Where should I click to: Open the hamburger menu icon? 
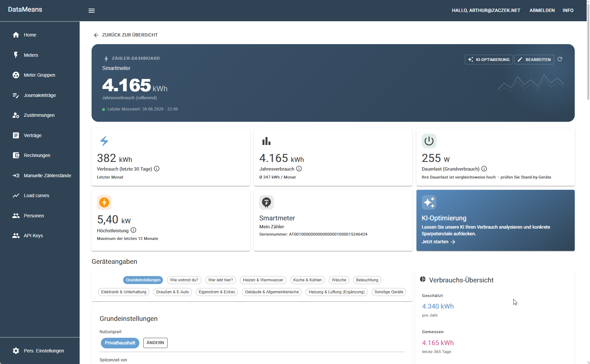[92, 11]
